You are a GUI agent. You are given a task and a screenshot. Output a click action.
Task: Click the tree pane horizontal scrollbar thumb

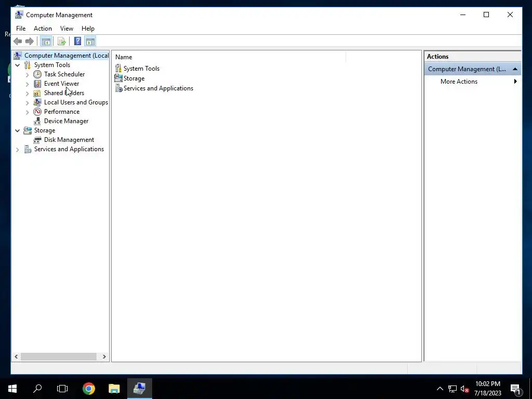pyautogui.click(x=59, y=356)
